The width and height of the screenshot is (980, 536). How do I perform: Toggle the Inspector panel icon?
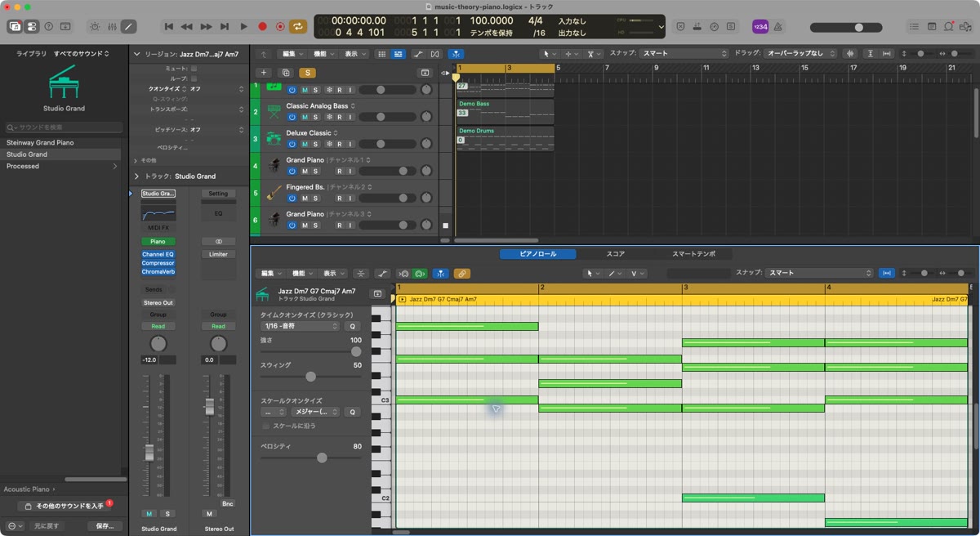click(x=31, y=26)
